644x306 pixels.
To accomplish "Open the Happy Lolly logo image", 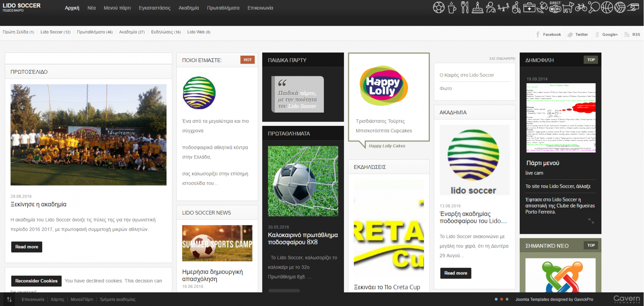I will [x=383, y=86].
